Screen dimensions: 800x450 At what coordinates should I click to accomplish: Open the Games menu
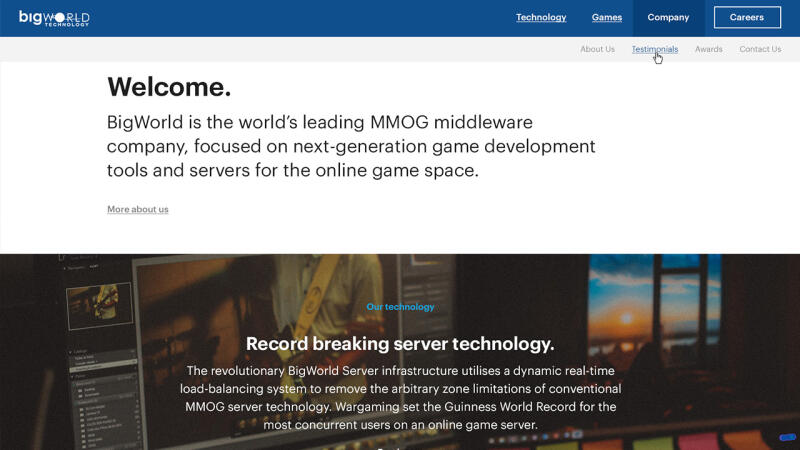607,17
